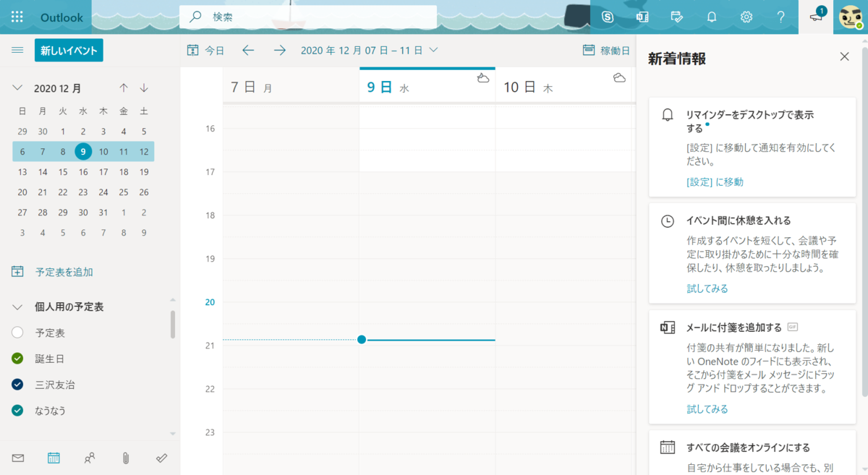Open the help question mark
The width and height of the screenshot is (868, 475).
coord(780,17)
